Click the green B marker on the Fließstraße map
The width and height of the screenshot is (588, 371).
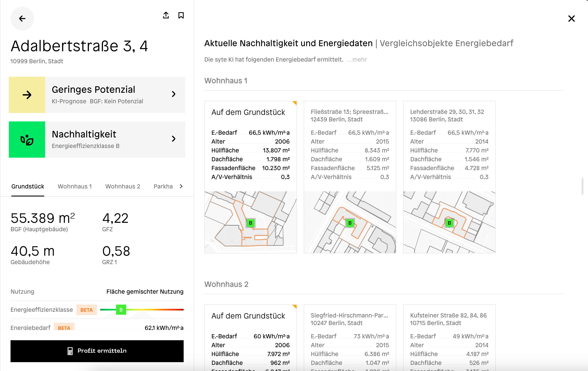pos(350,223)
